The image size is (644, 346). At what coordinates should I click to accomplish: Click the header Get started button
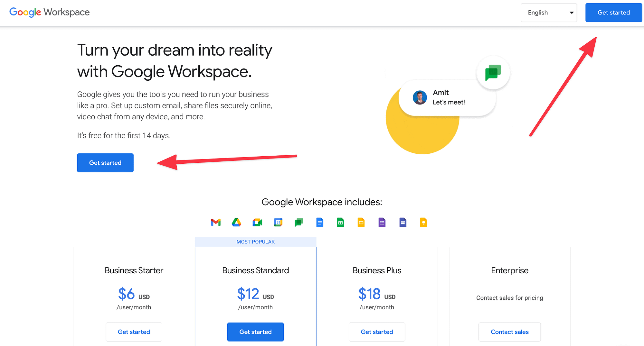[613, 13]
